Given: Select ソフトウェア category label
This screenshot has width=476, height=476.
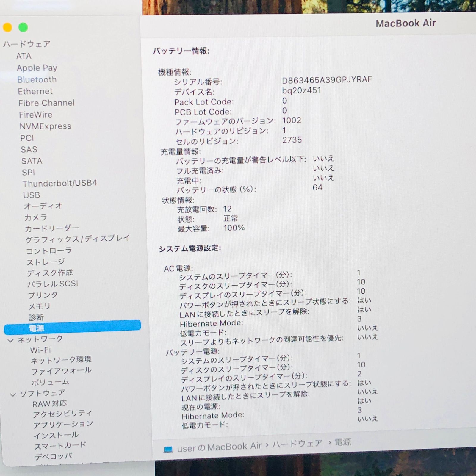Looking at the screenshot, I should (42, 393).
